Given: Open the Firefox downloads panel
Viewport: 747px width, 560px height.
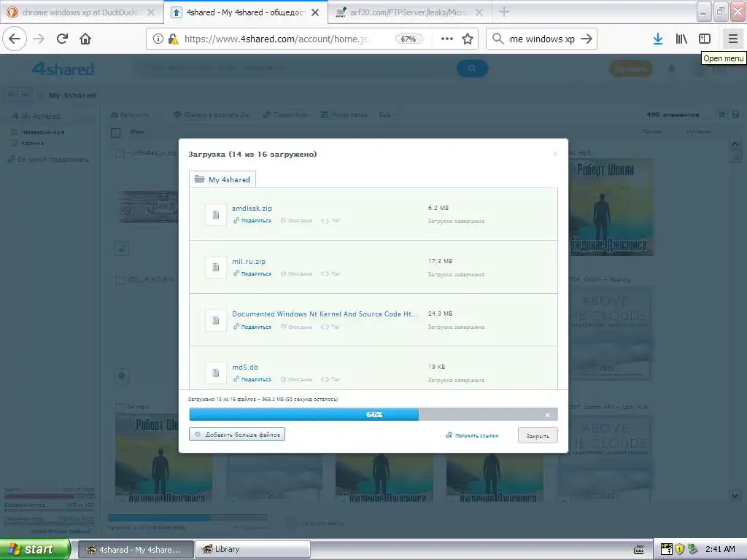Looking at the screenshot, I should point(658,39).
